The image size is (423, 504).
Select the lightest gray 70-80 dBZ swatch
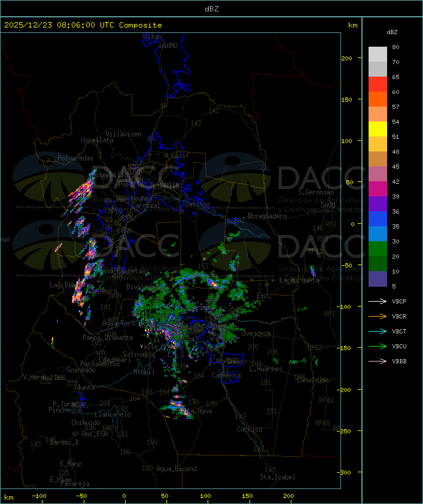click(378, 54)
